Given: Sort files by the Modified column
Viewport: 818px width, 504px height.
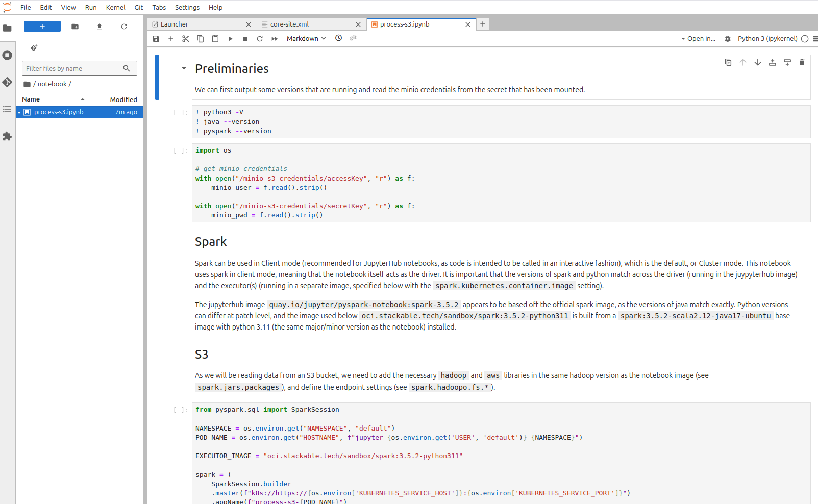Looking at the screenshot, I should 123,99.
